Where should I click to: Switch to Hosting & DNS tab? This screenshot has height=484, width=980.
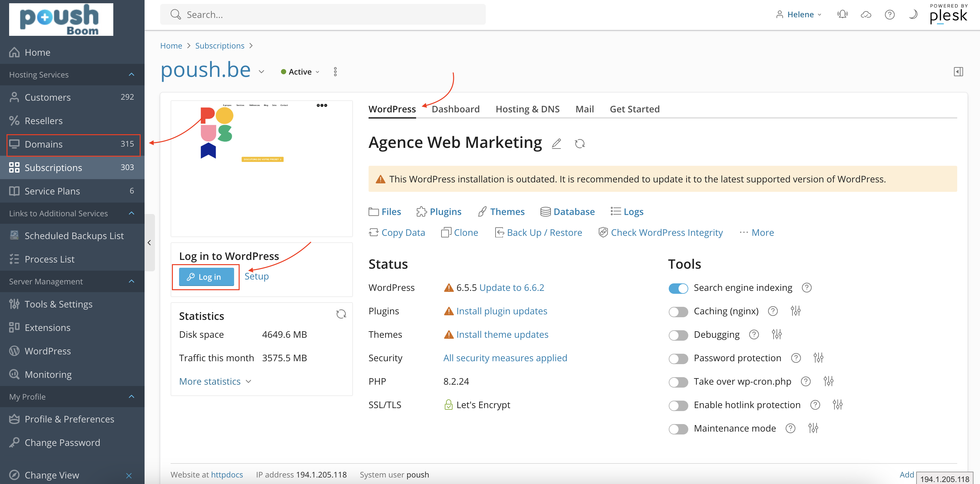[x=527, y=109]
